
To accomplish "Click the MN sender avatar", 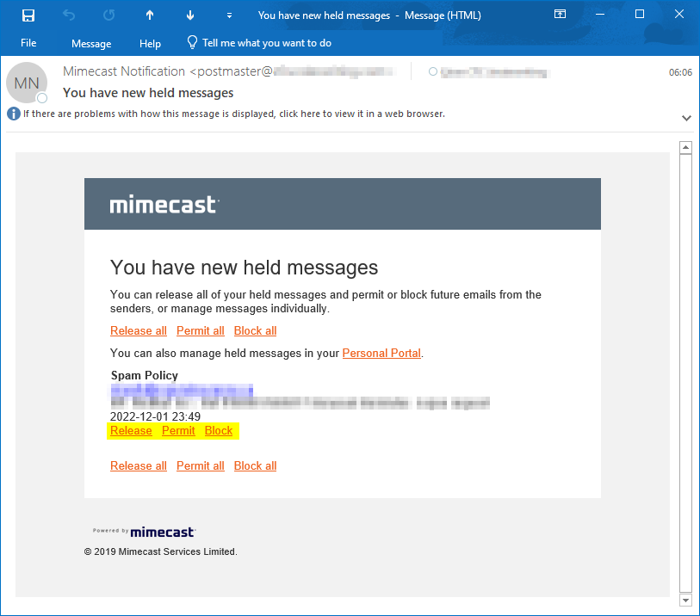I will 27,83.
